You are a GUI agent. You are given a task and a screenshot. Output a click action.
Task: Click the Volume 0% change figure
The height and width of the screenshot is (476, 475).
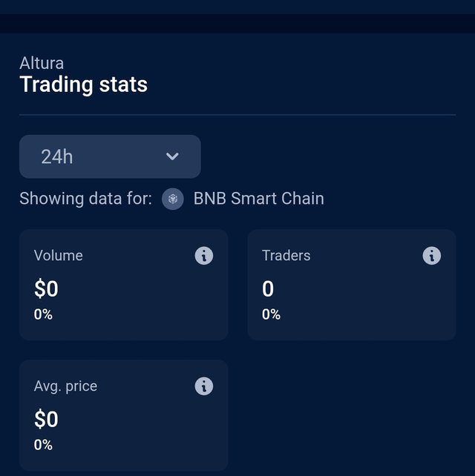[43, 314]
